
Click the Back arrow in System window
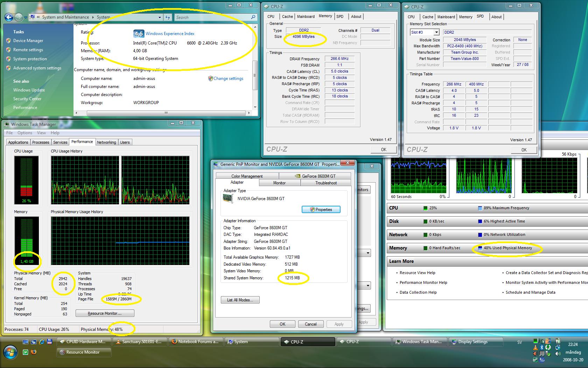click(x=9, y=17)
